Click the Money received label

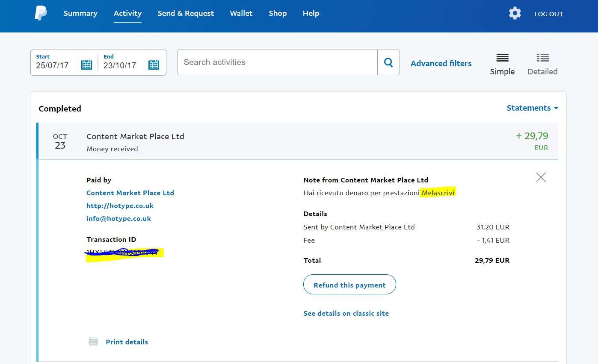point(112,149)
